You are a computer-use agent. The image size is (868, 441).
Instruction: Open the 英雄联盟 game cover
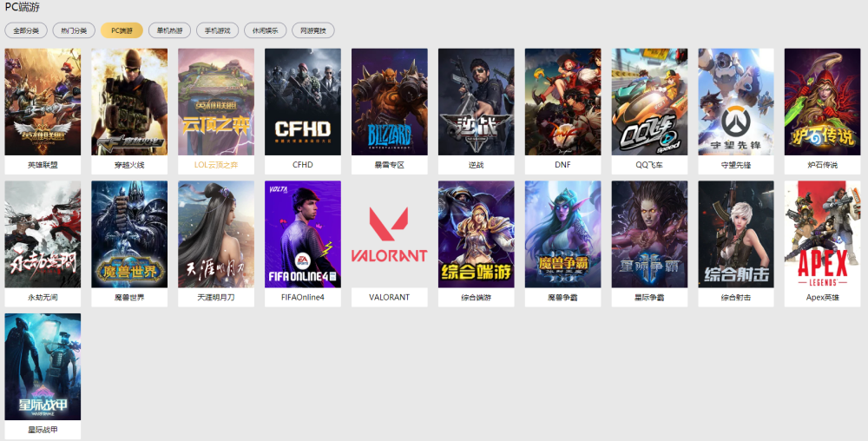tap(43, 102)
